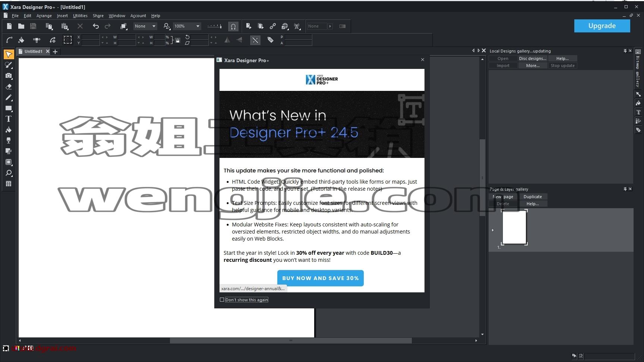Click the Redo arrow icon
Image resolution: width=644 pixels, height=362 pixels.
[x=108, y=26]
